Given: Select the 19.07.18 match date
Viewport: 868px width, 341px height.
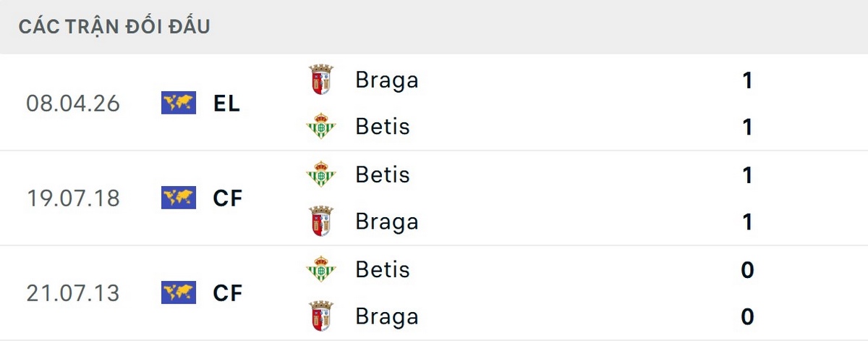Looking at the screenshot, I should click(x=72, y=198).
